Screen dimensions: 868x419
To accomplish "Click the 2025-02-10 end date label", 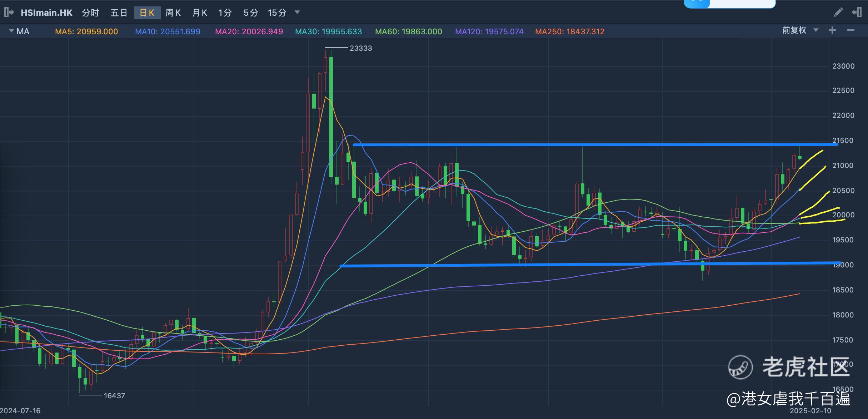I will tap(810, 411).
